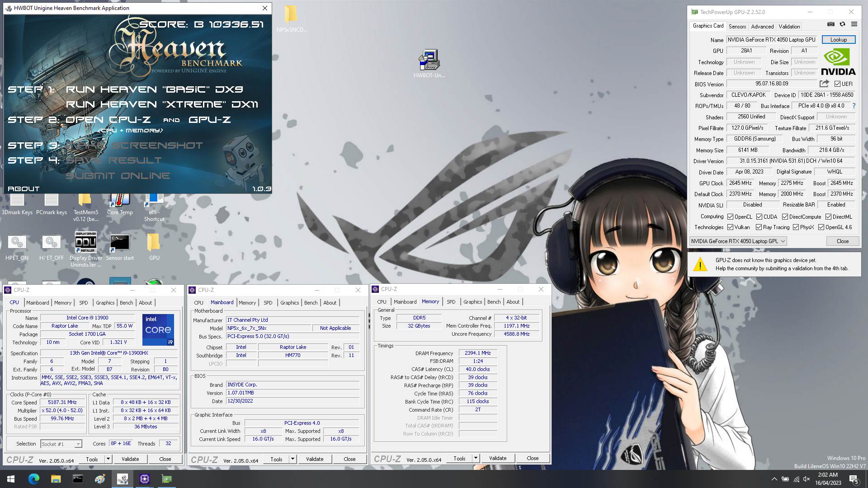Image resolution: width=868 pixels, height=488 pixels.
Task: Click Run Heaven Xtreme DX11
Action: [162, 104]
